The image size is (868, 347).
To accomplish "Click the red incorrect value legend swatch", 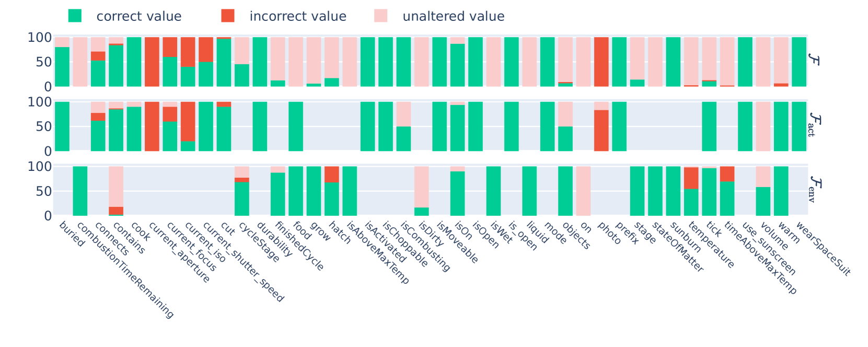I will point(228,16).
